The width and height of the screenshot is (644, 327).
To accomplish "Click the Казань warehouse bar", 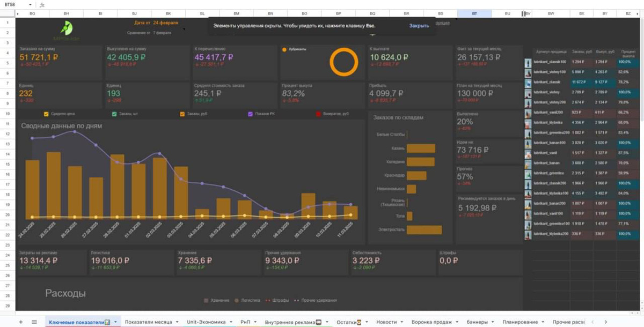I will tap(421, 148).
